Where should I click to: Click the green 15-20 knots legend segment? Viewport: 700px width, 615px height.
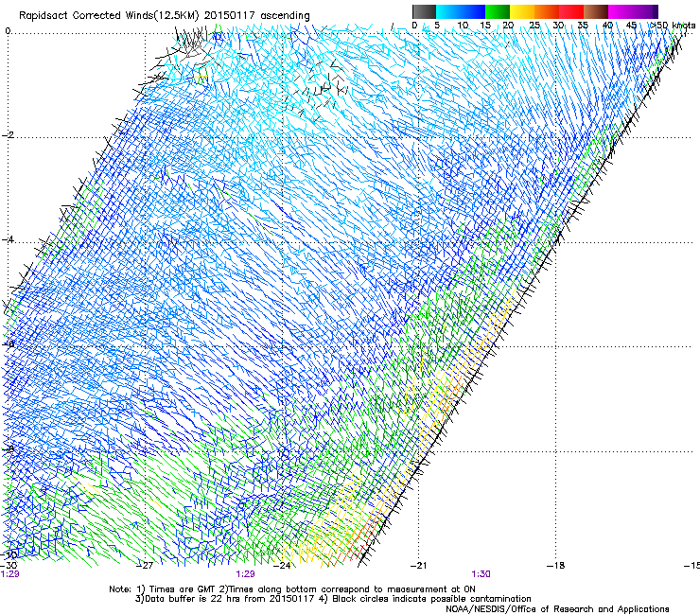point(498,11)
